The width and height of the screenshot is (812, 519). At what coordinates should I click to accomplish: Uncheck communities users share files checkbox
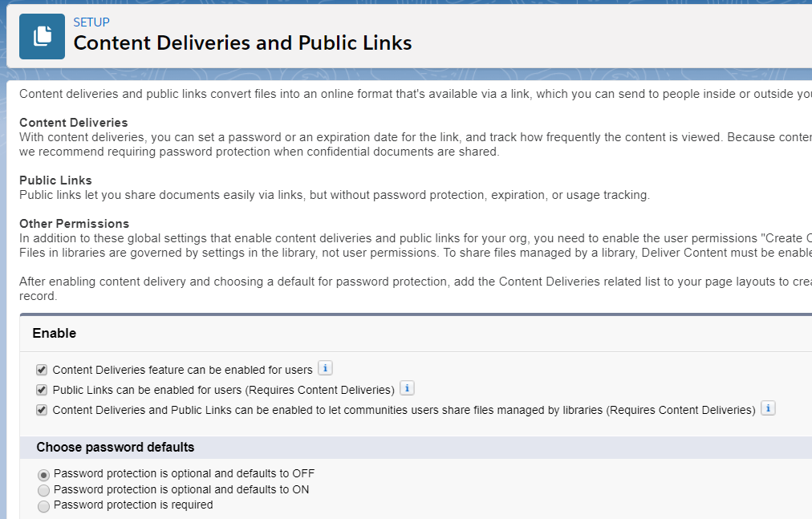[42, 410]
